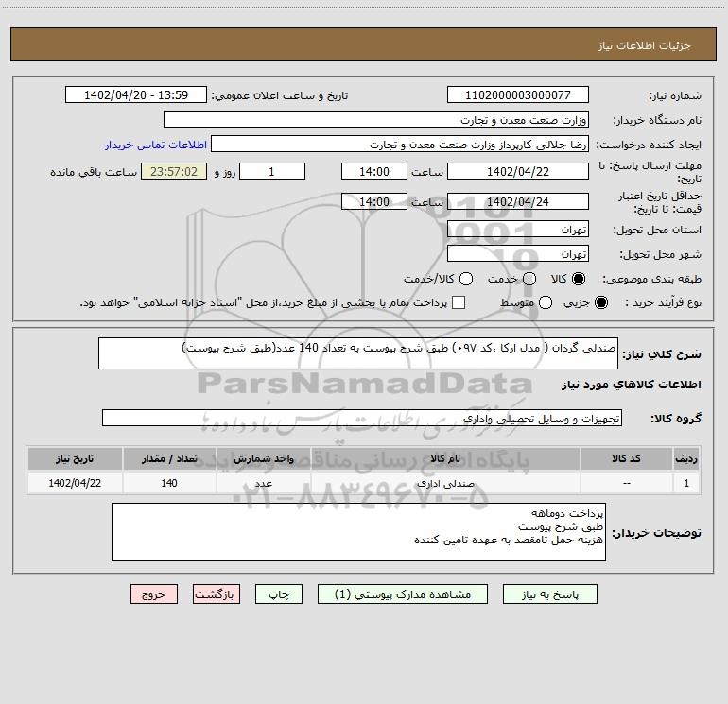Select the کالا radio button
The width and height of the screenshot is (728, 704).
(x=579, y=279)
